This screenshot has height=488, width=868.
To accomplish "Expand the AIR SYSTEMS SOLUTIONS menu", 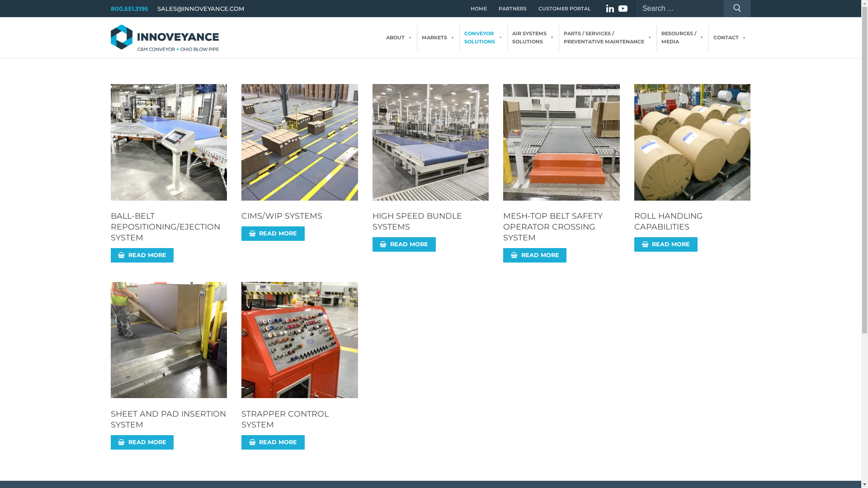I will click(x=533, y=38).
